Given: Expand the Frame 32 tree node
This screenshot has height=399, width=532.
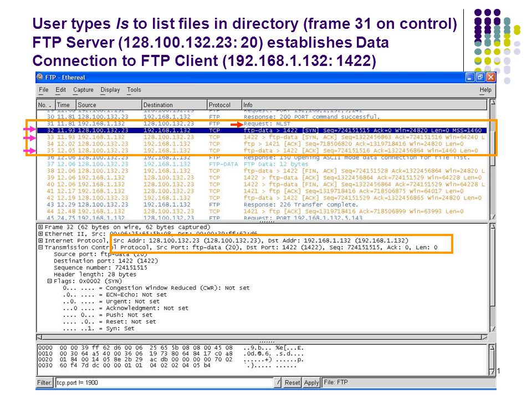Looking at the screenshot, I should pos(40,227).
